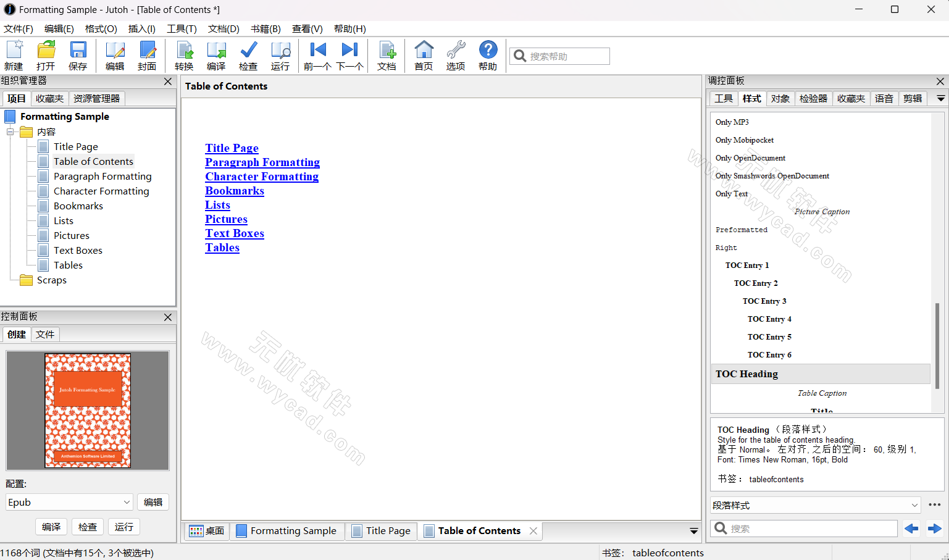
Task: Select Character Formatting in project tree
Action: (101, 191)
